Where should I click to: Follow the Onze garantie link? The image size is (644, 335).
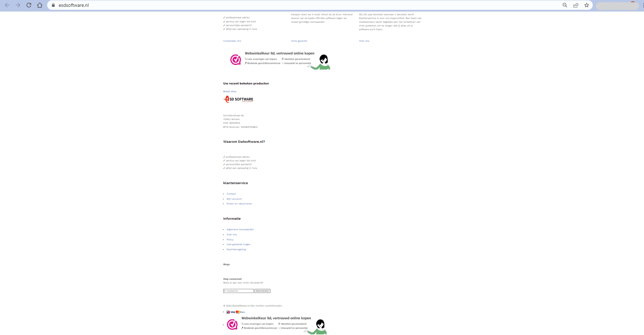click(299, 41)
